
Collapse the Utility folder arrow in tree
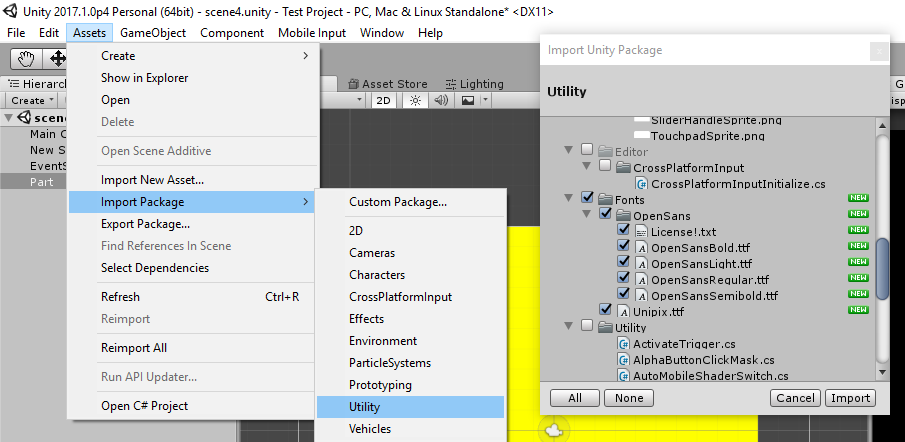pyautogui.click(x=569, y=326)
